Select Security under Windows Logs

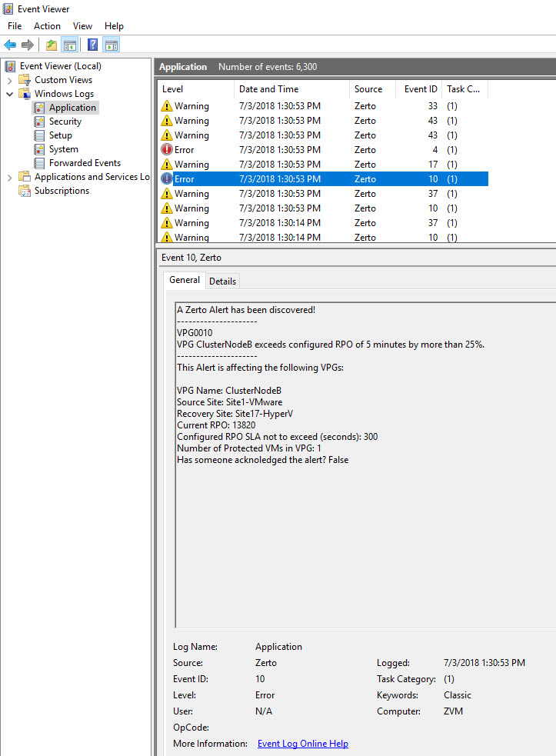coord(65,122)
